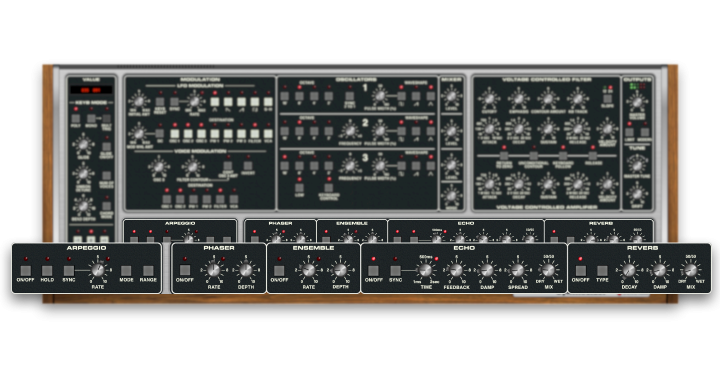
Task: Click the Phaser Rate knob
Action: click(x=214, y=270)
